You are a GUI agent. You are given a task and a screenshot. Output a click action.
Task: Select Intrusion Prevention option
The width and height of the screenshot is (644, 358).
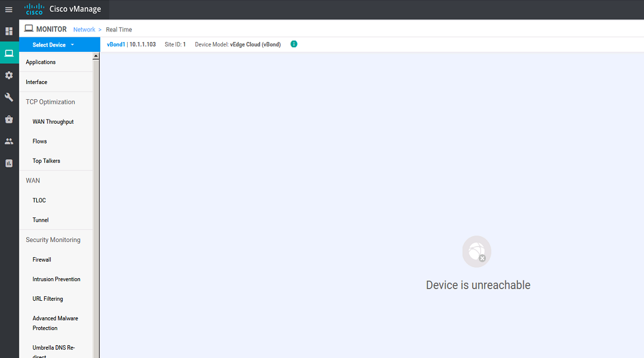click(56, 279)
